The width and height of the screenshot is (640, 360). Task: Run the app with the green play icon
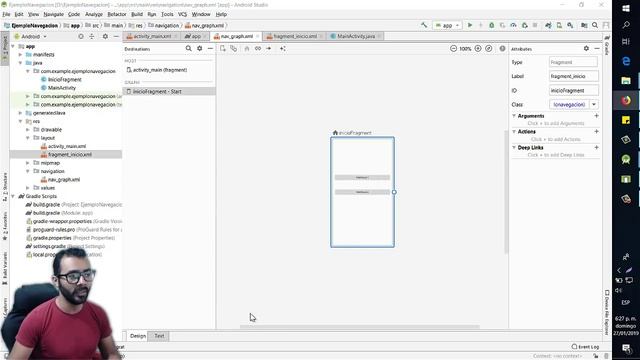coord(470,25)
